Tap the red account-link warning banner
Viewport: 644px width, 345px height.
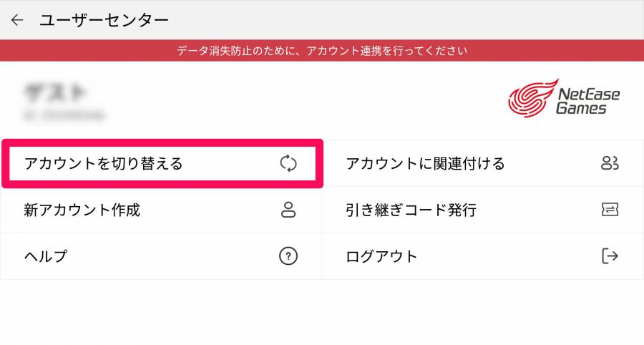pyautogui.click(x=322, y=51)
